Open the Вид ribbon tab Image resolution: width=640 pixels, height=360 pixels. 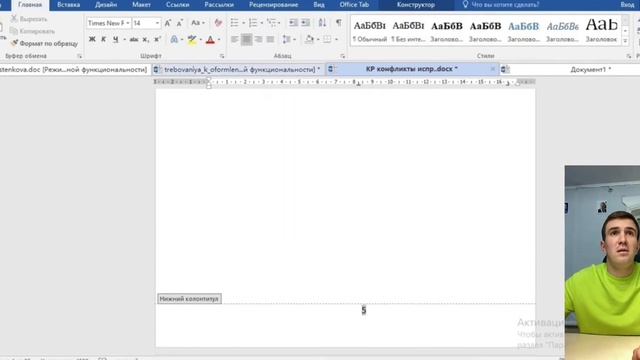point(319,5)
